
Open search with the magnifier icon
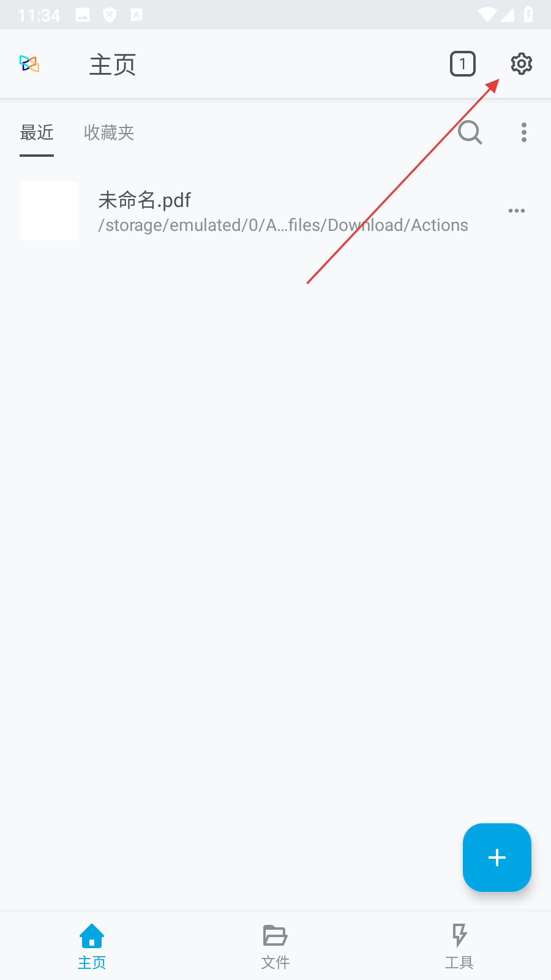pyautogui.click(x=470, y=132)
